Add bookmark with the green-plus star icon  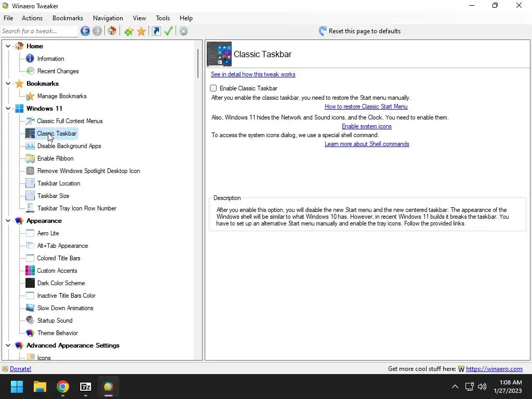129,31
